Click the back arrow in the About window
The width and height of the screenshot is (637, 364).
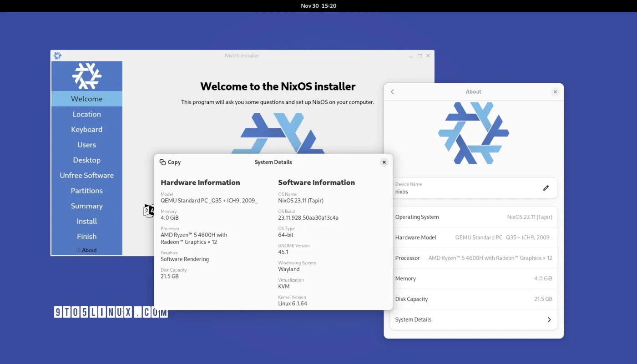pyautogui.click(x=392, y=91)
